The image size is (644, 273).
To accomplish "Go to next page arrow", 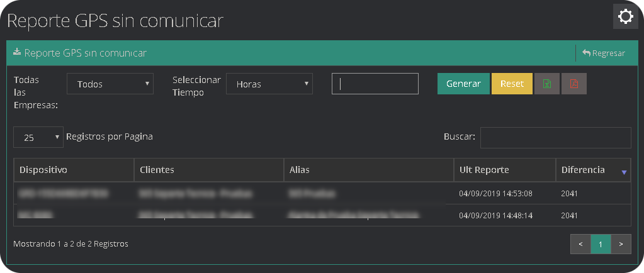I will tap(621, 244).
